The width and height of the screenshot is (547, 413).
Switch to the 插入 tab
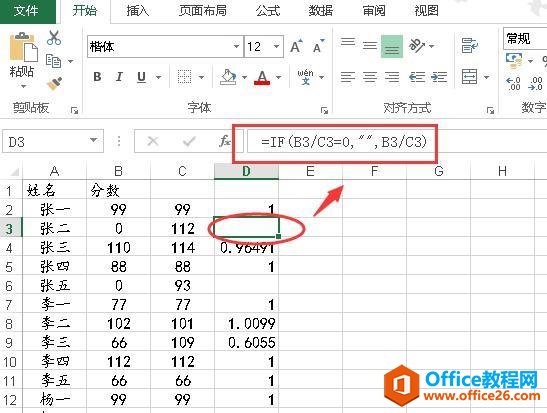138,10
